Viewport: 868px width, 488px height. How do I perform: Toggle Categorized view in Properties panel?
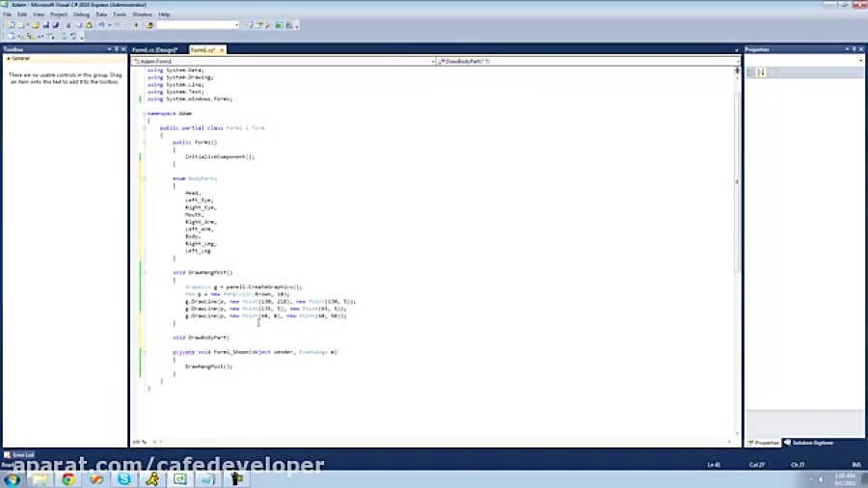click(750, 72)
